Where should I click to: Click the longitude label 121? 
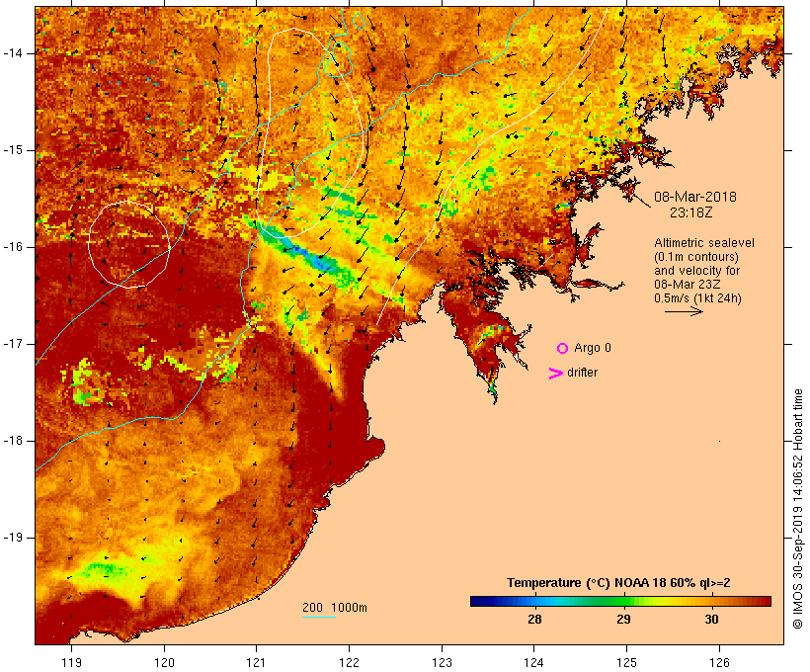coord(256,662)
